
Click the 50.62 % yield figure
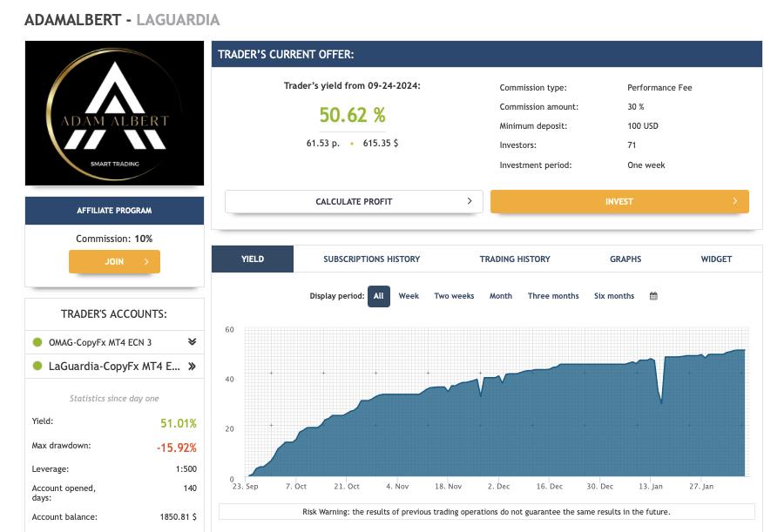(x=352, y=115)
